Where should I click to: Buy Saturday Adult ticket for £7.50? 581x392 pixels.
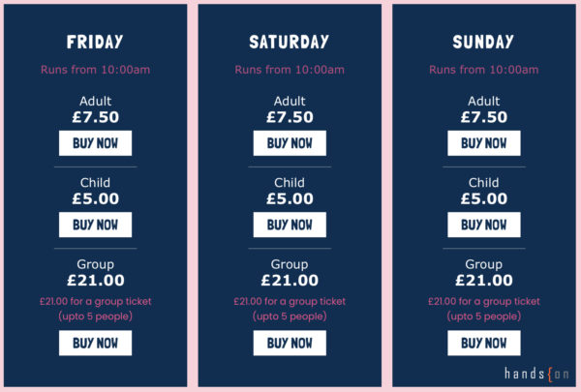(x=290, y=143)
